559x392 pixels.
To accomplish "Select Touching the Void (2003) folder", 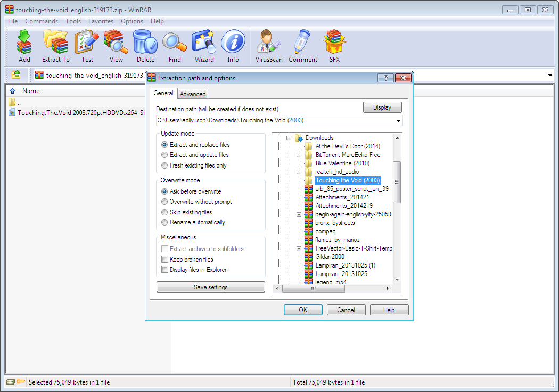I will pos(348,180).
